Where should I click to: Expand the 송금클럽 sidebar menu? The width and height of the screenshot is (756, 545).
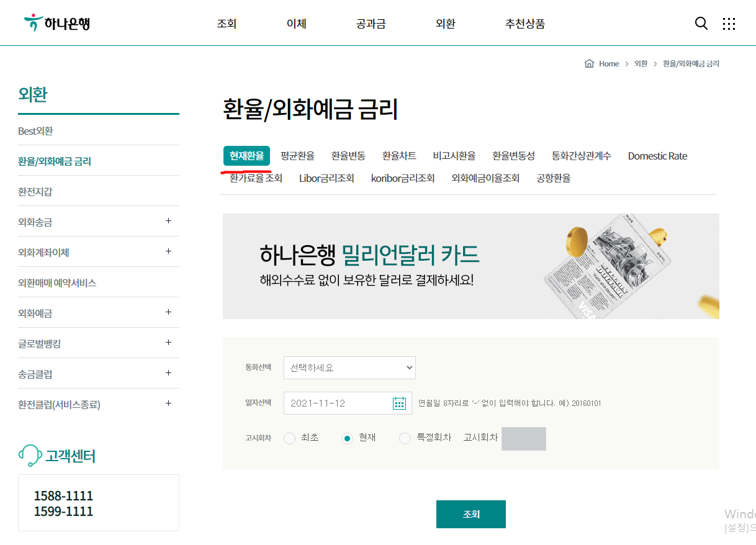pos(168,373)
